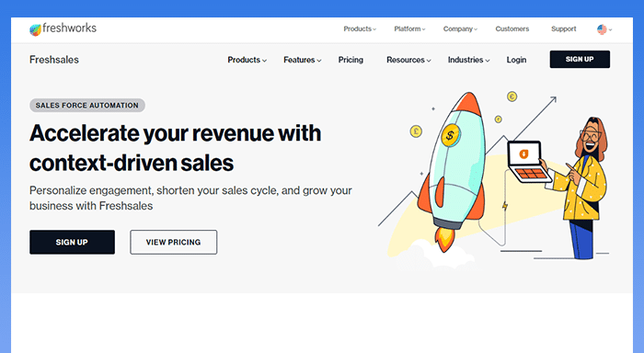Click the headline 'Accelerate your revenue with'

[x=176, y=133]
